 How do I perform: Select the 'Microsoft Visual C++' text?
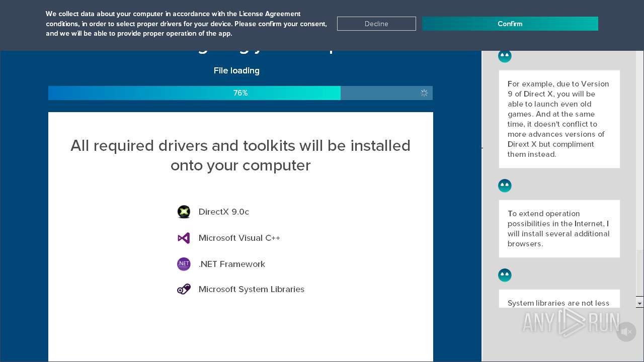239,238
